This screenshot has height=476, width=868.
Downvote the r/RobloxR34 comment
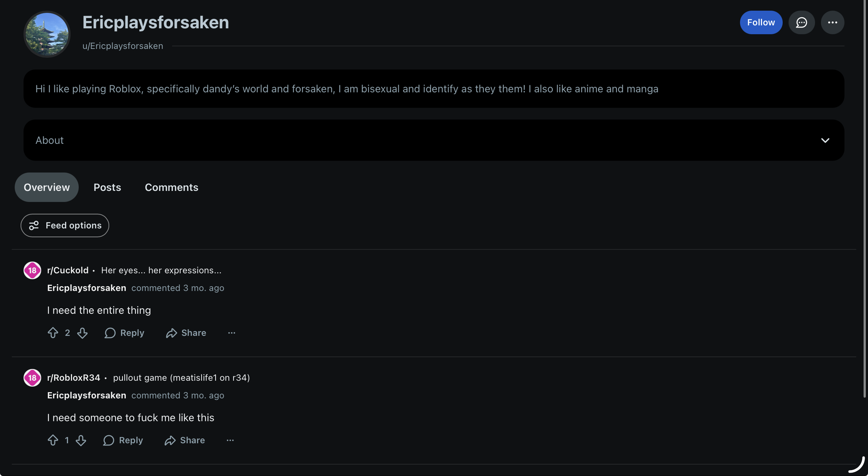(81, 440)
